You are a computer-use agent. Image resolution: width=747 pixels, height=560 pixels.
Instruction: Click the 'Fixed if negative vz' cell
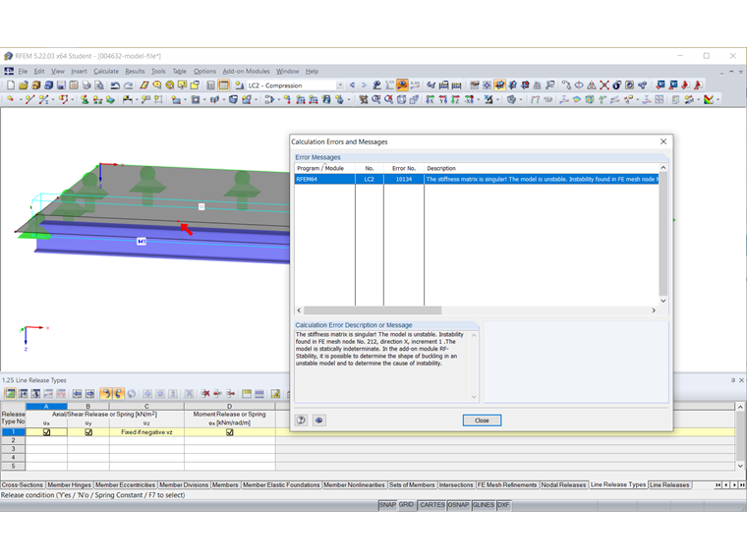pos(146,432)
